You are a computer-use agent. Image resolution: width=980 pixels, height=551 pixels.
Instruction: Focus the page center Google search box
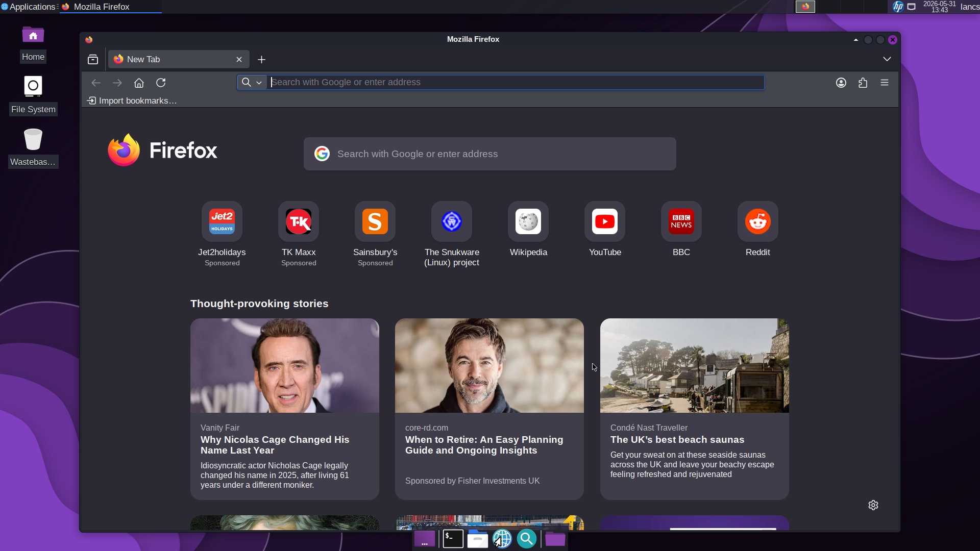pyautogui.click(x=490, y=154)
